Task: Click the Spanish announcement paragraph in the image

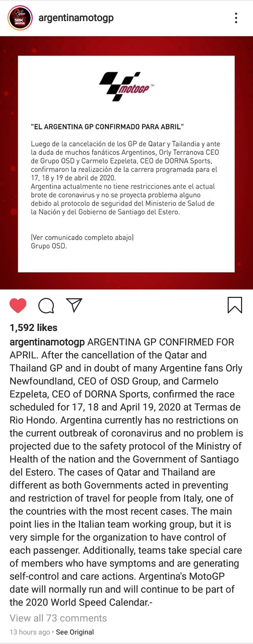Action: click(125, 178)
